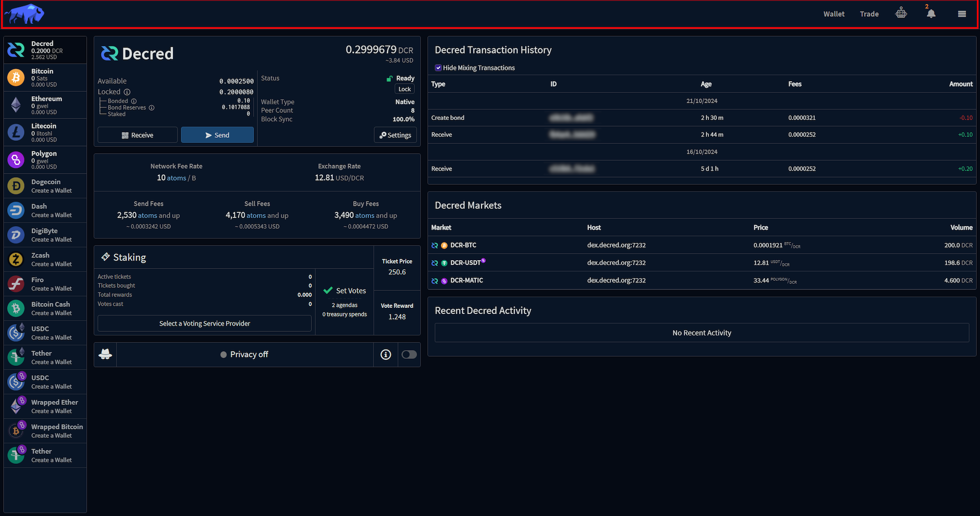This screenshot has height=516, width=980.
Task: Open the market maker bot icon
Action: [x=901, y=14]
